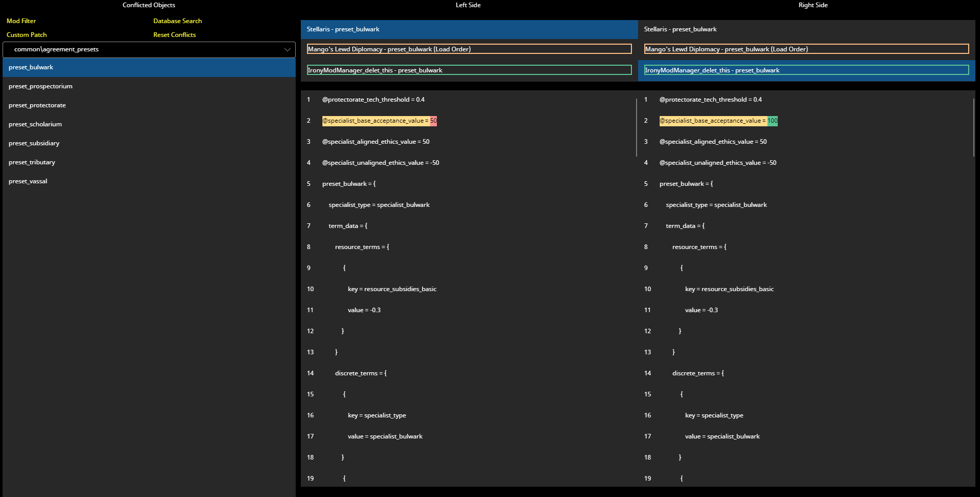Click the Right Side code scrollbar
The width and height of the screenshot is (980, 497).
point(974,127)
